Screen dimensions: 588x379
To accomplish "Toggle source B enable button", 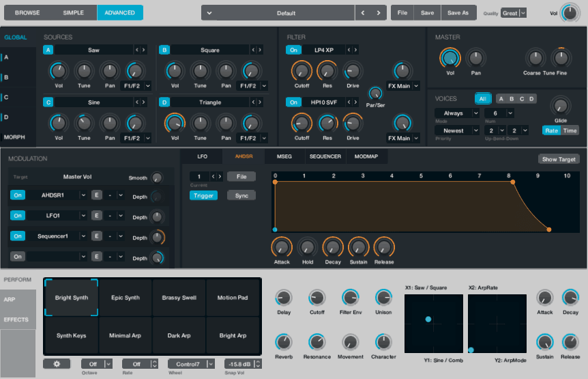I will point(164,50).
